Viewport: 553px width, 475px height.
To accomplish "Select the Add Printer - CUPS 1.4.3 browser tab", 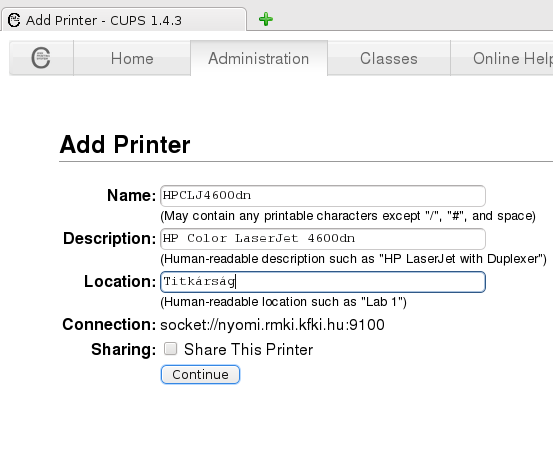I will click(123, 20).
